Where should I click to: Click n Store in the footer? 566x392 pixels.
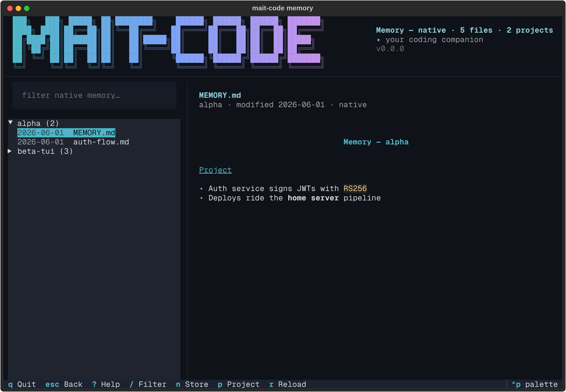point(192,384)
